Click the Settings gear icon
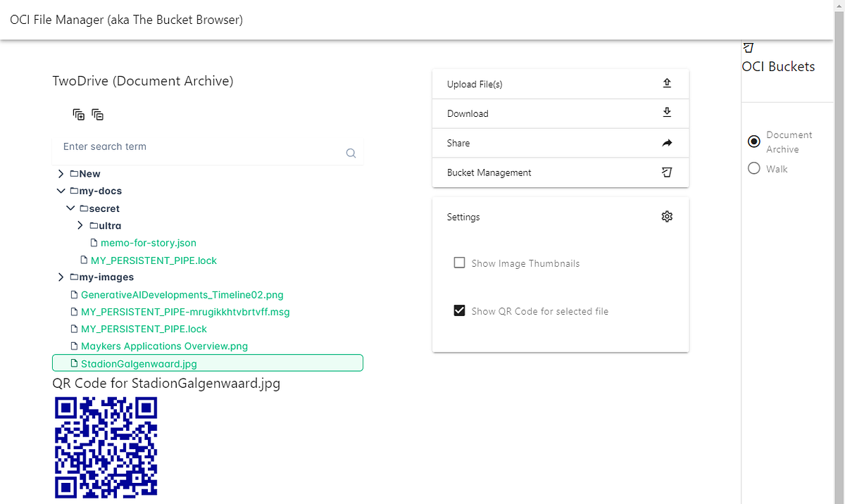The height and width of the screenshot is (504, 845). click(667, 217)
